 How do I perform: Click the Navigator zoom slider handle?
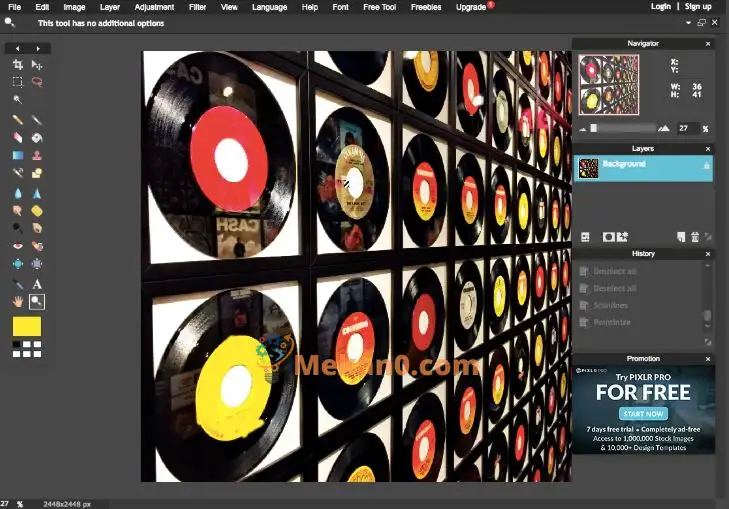pos(594,128)
